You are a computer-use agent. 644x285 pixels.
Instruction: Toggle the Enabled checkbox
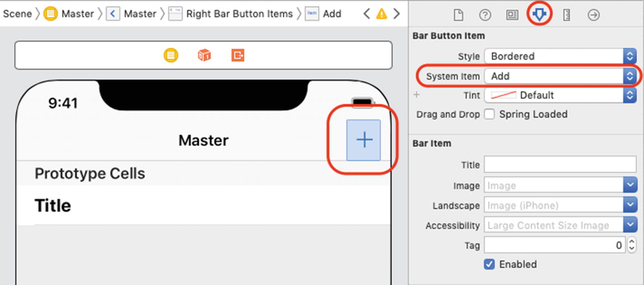pyautogui.click(x=489, y=264)
